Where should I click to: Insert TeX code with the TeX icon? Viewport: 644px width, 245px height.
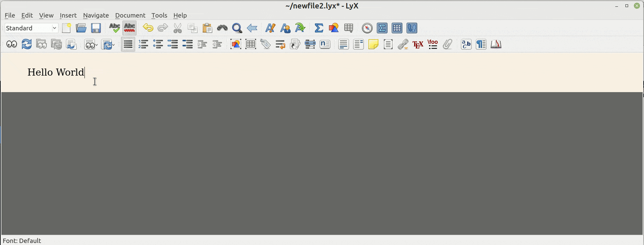click(418, 44)
